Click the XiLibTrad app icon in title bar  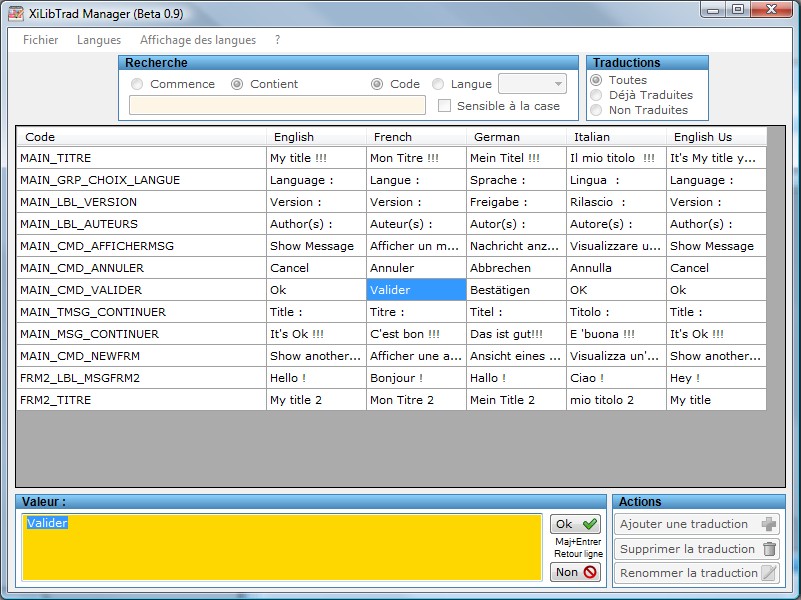click(x=16, y=13)
